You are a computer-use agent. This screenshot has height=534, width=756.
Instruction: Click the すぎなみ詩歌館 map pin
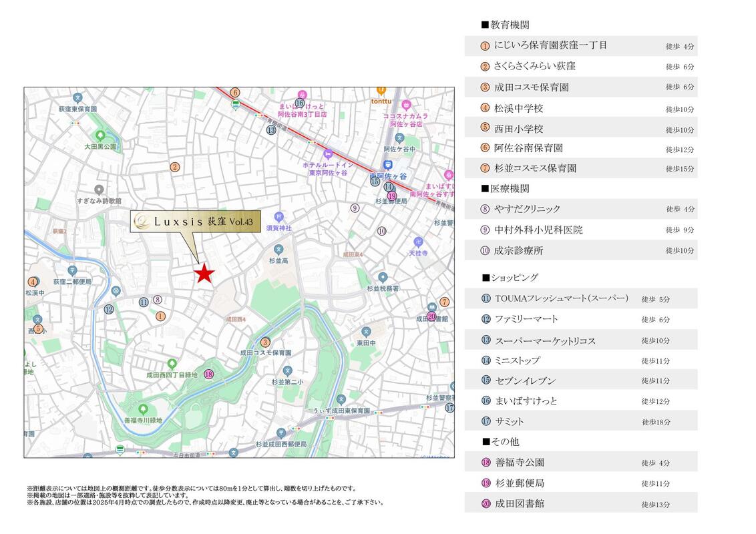tap(99, 190)
